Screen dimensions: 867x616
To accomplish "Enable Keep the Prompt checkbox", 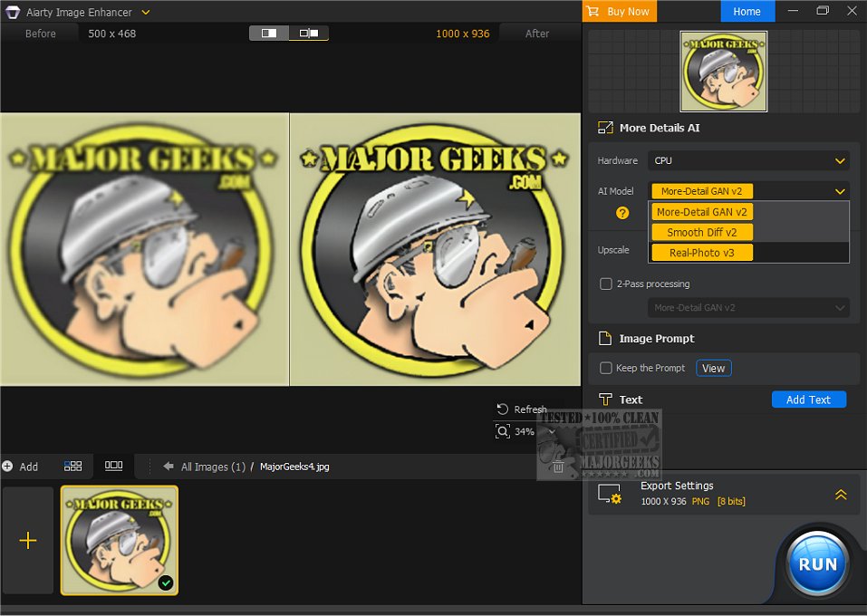I will pyautogui.click(x=606, y=368).
